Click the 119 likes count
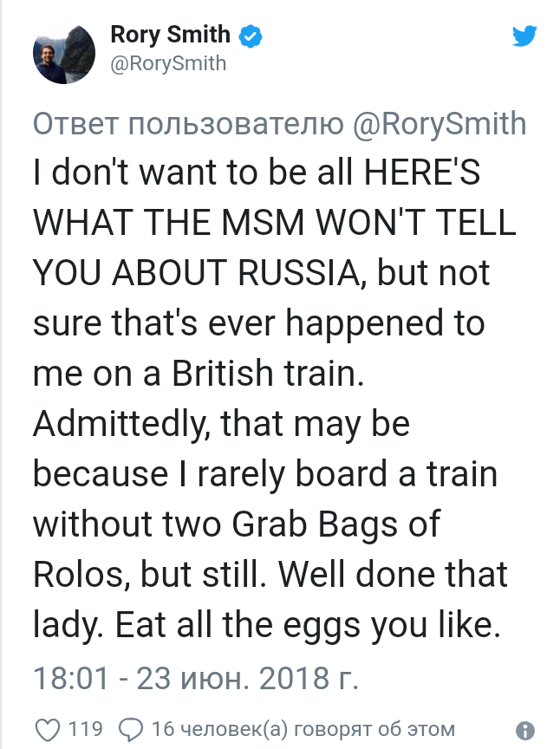560x749 pixels. pos(86,728)
